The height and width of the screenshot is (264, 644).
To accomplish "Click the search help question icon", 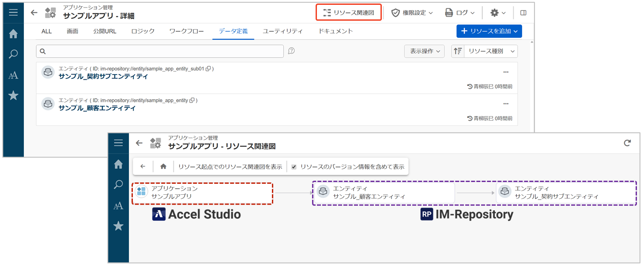I will 291,51.
